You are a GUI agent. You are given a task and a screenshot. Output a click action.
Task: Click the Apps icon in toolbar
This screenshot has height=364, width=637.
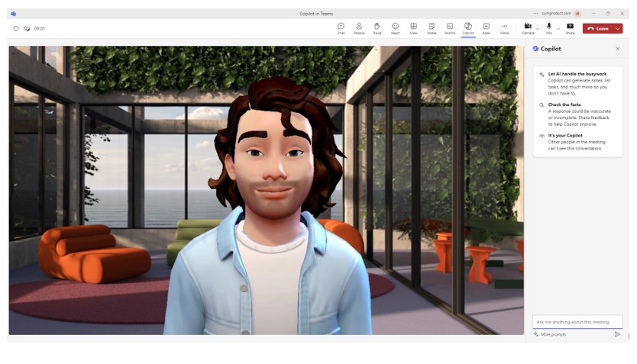(x=487, y=27)
